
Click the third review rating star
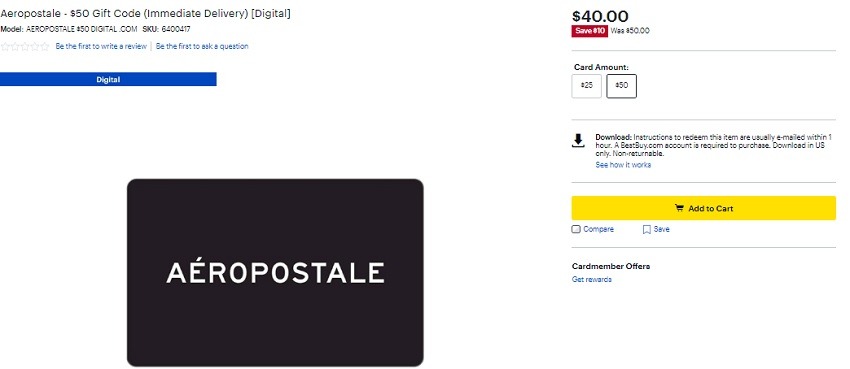[25, 47]
